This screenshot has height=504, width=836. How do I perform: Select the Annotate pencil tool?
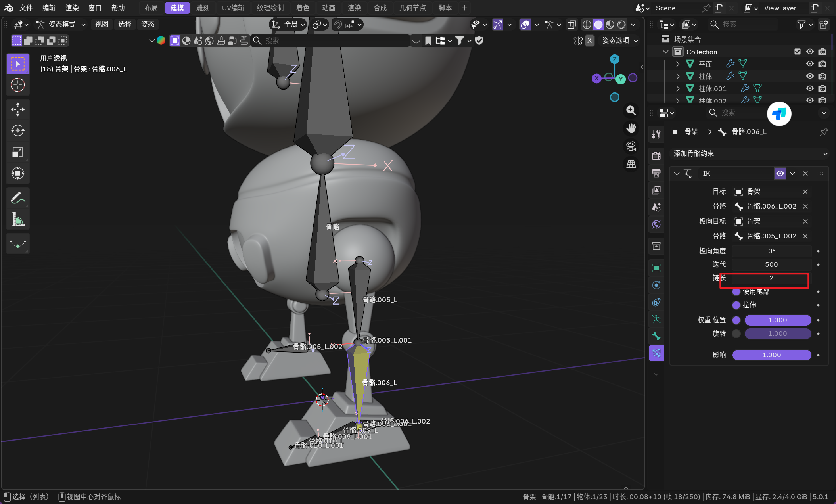17,197
